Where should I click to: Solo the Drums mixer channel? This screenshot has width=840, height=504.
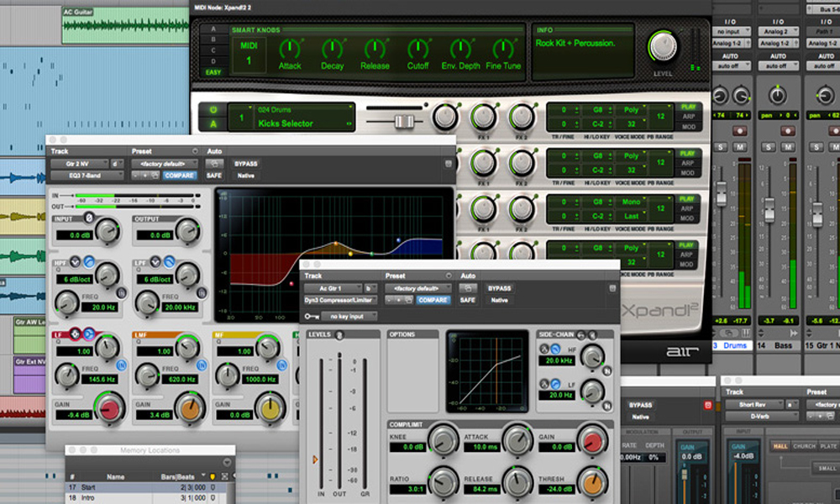point(720,148)
